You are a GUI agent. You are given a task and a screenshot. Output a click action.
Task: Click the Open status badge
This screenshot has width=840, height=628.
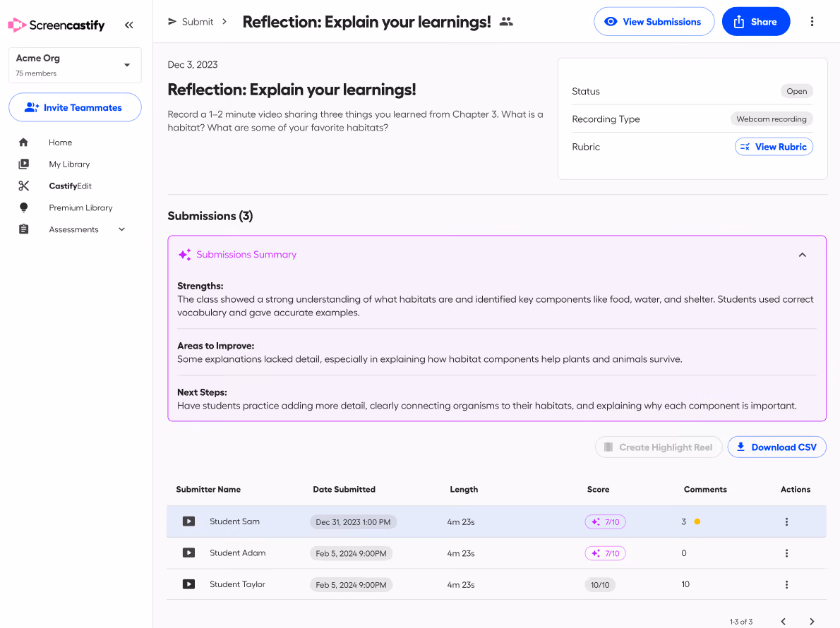(x=797, y=91)
